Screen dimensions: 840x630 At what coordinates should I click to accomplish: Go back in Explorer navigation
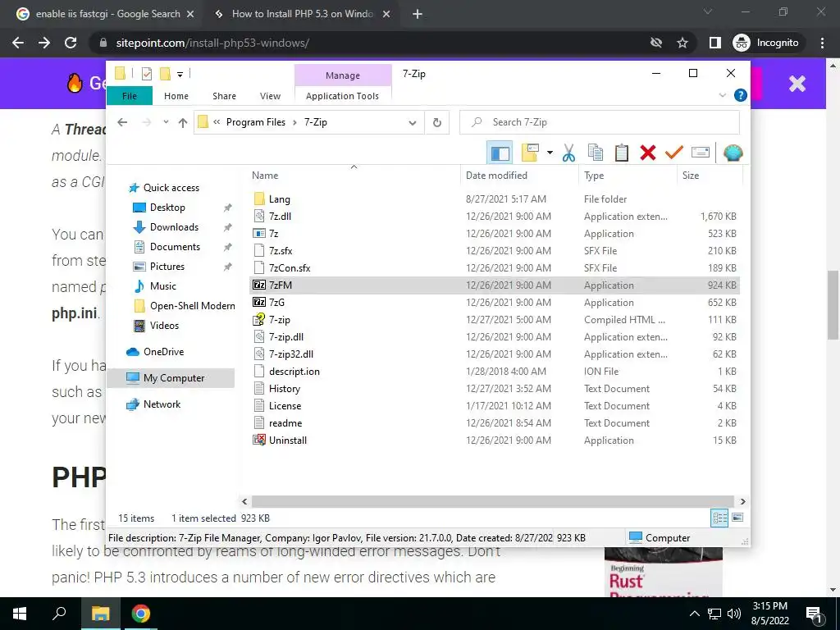[122, 122]
